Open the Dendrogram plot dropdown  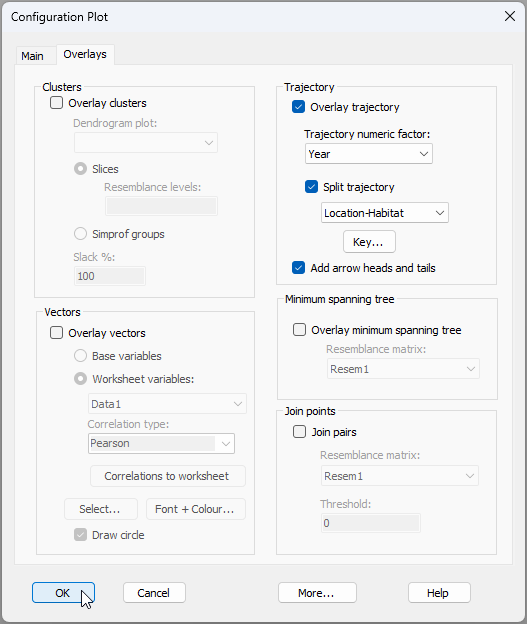click(x=146, y=142)
